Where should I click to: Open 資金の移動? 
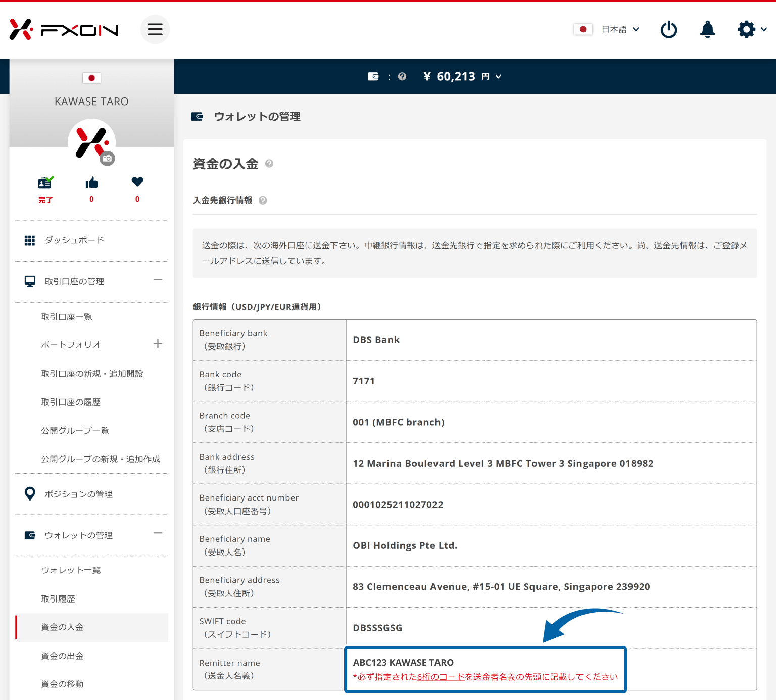(x=62, y=684)
